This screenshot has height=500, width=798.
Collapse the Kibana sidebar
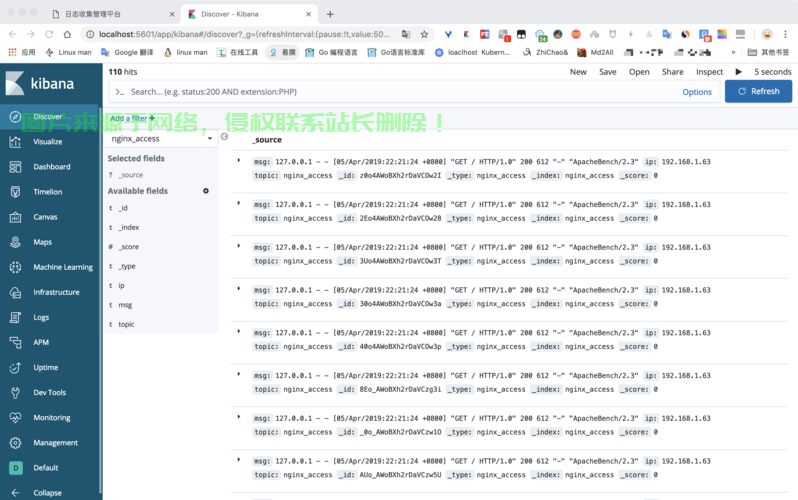pyautogui.click(x=49, y=492)
